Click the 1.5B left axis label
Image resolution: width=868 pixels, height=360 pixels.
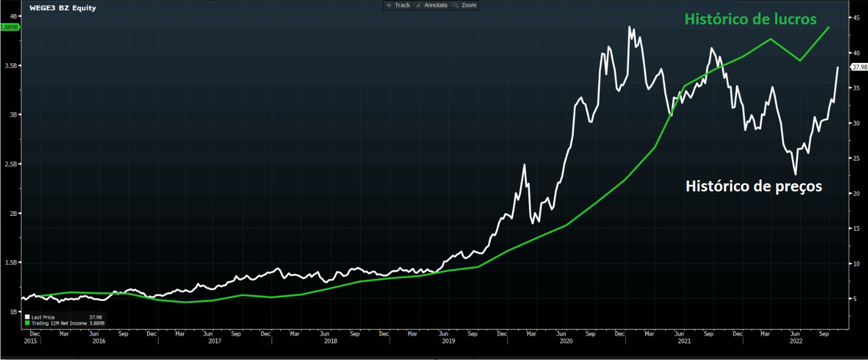pyautogui.click(x=12, y=263)
